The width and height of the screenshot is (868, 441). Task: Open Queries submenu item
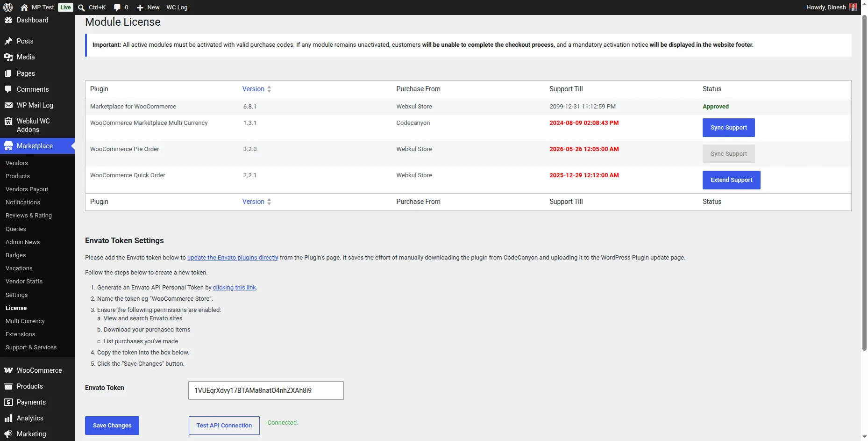16,229
